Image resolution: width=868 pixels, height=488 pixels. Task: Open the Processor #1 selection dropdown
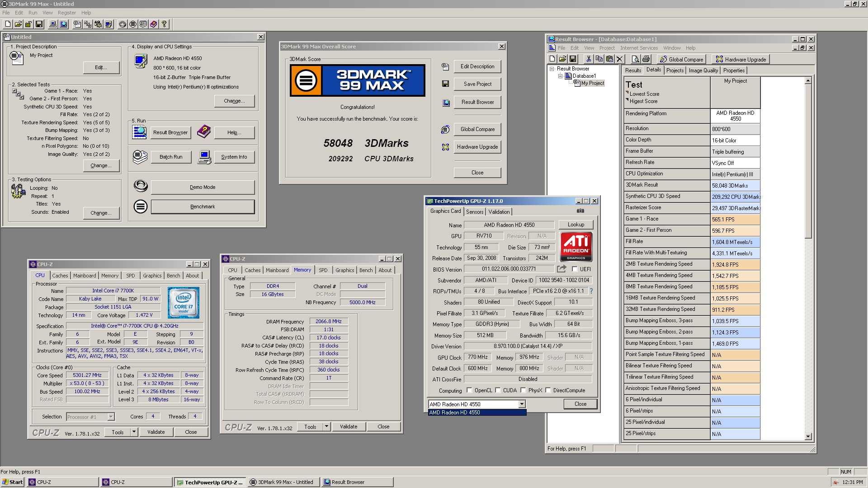[111, 417]
